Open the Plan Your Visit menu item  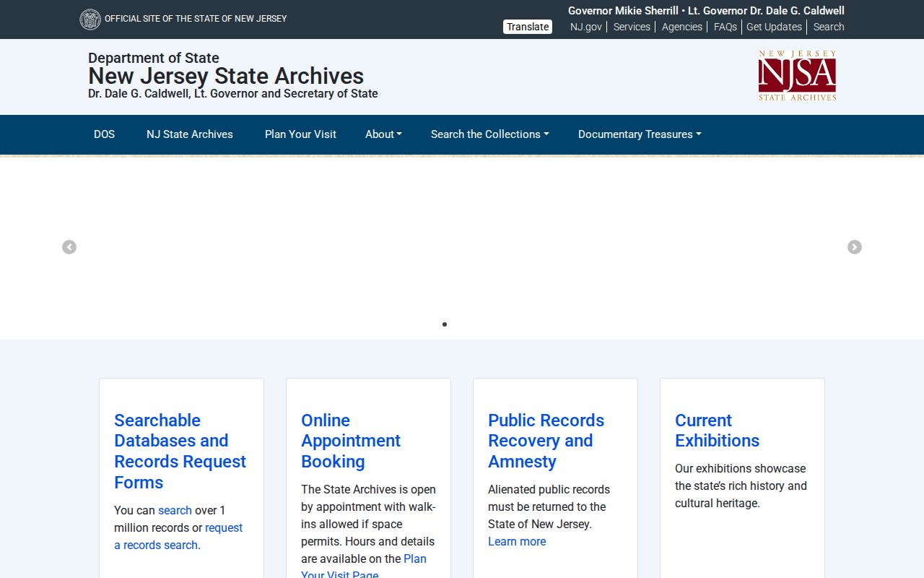[x=300, y=134]
